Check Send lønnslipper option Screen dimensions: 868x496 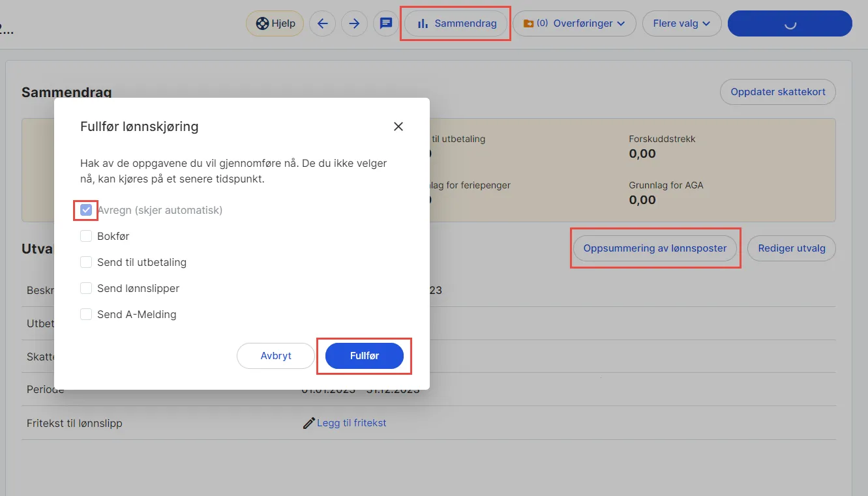85,287
